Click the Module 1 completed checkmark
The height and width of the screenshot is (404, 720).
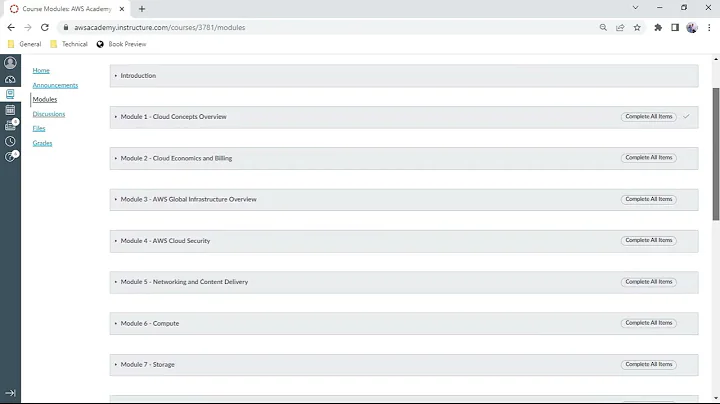click(686, 117)
